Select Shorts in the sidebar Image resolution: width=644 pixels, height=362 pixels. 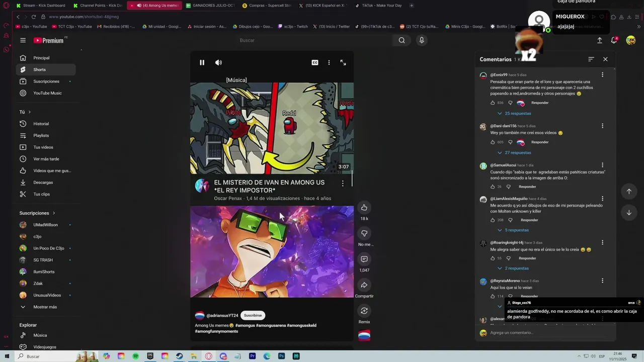click(x=46, y=69)
